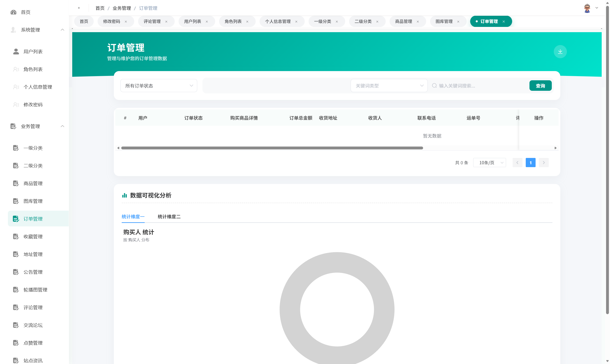Collapse the 业务管理 menu section
Viewport: 610px width, 364px height.
pos(62,126)
